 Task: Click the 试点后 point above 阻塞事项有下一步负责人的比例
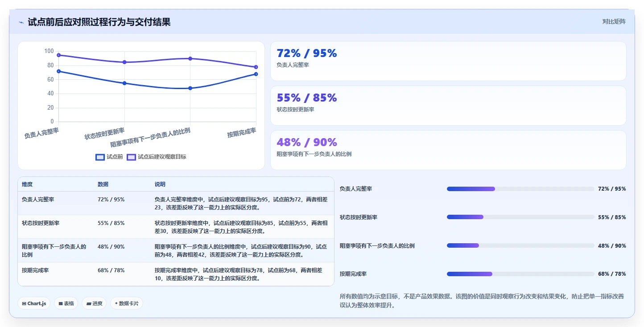point(190,58)
